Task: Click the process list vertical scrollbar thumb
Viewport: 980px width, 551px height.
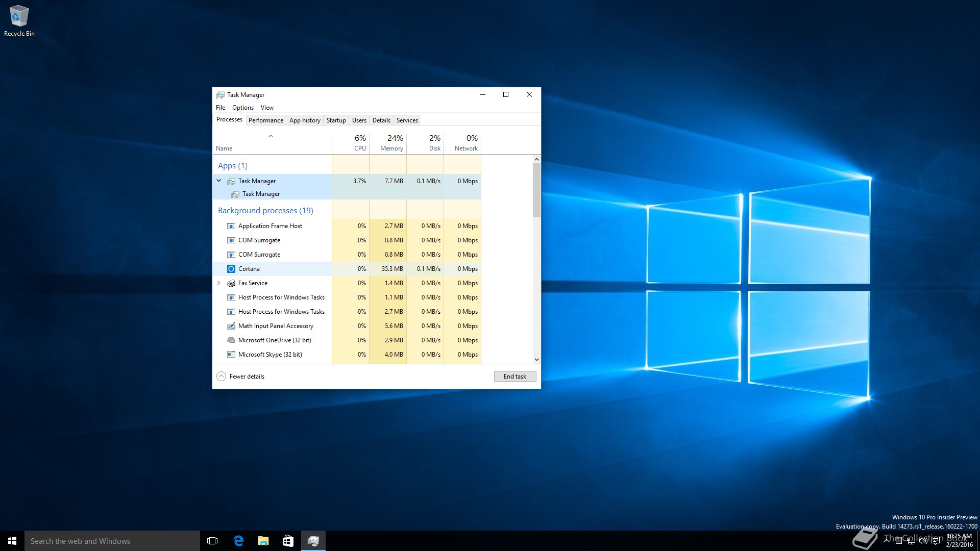Action: [536, 190]
